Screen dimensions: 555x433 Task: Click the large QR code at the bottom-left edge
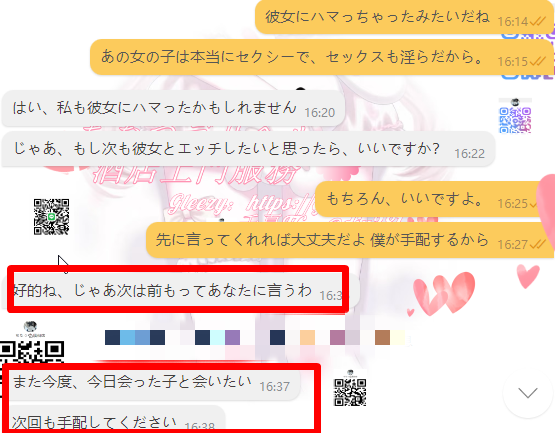[32, 352]
